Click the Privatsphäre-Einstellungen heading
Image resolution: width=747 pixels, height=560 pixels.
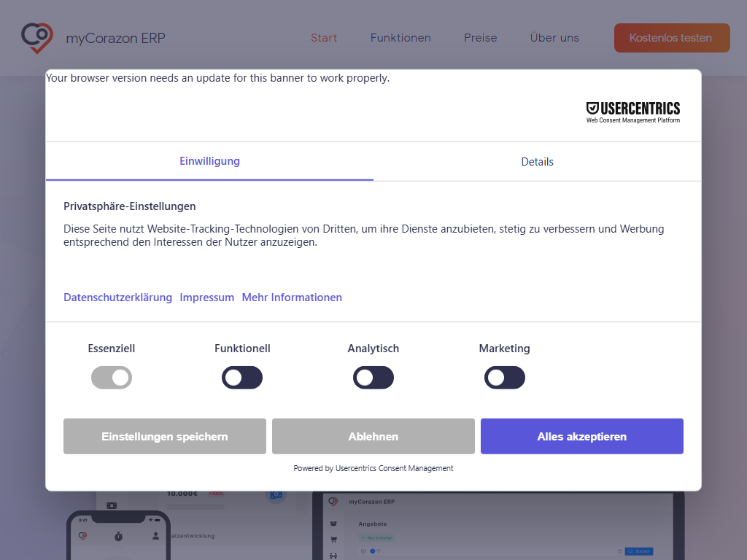[x=130, y=206]
